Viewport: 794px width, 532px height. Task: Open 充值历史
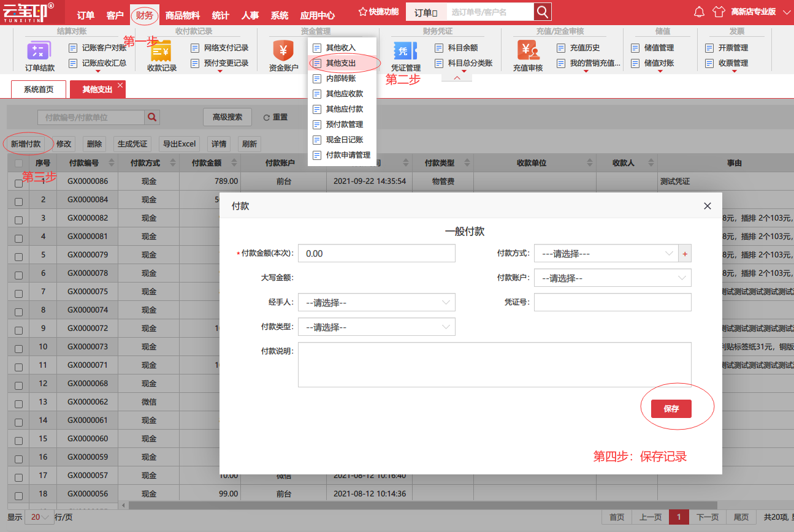(x=578, y=48)
